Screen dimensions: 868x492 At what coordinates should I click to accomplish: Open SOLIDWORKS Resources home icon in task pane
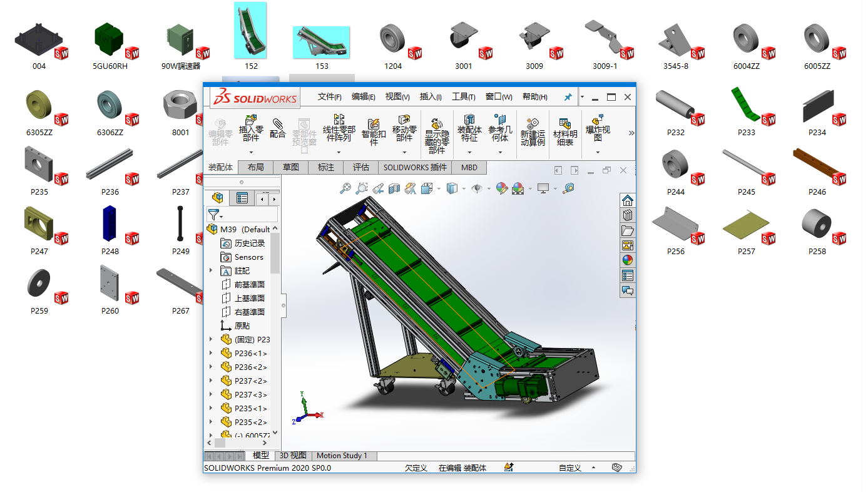click(x=628, y=200)
